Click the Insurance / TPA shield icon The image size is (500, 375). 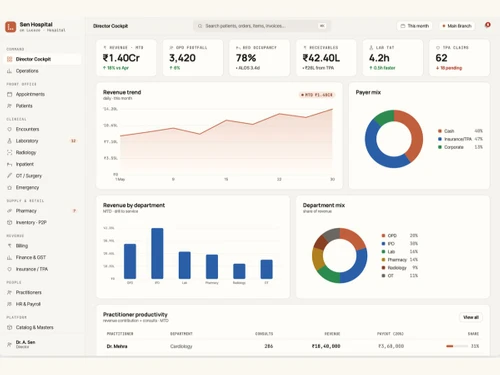(x=10, y=269)
